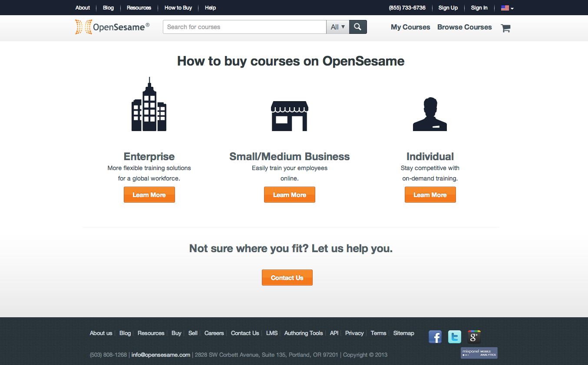Click the Individual person icon
Viewport: 588px width, 365px height.
[x=429, y=114]
